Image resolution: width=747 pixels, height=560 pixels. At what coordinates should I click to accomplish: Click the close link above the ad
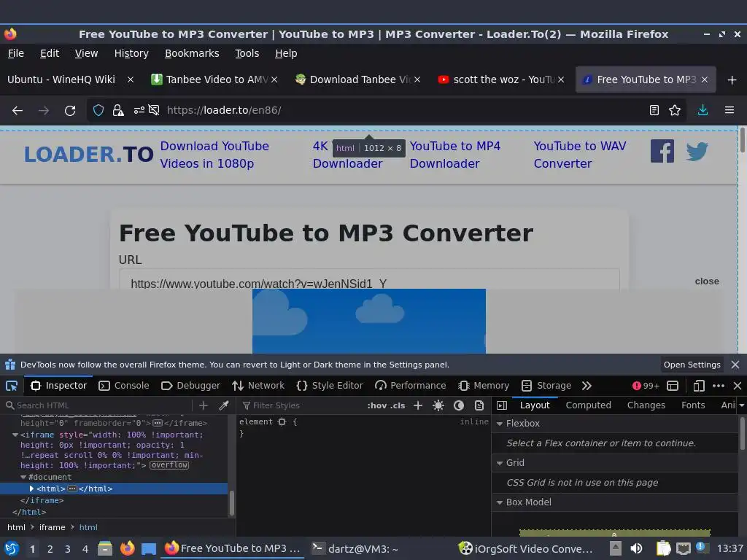click(x=707, y=281)
